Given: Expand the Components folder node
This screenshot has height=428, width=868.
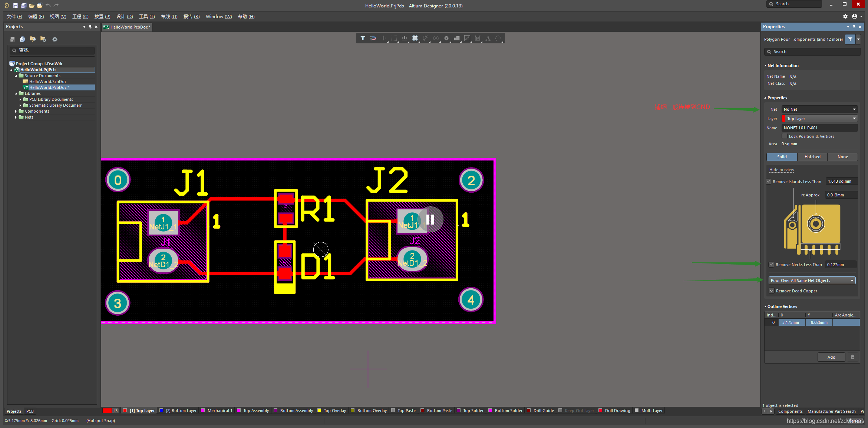Looking at the screenshot, I should coord(16,111).
